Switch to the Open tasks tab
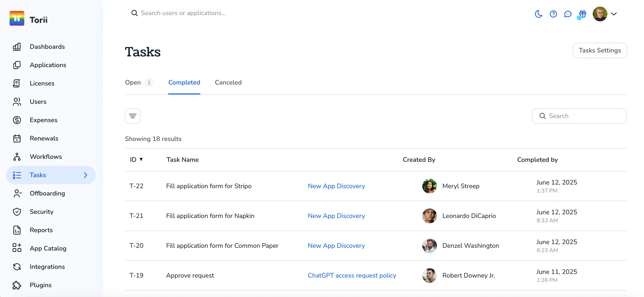This screenshot has height=297, width=644. click(133, 83)
